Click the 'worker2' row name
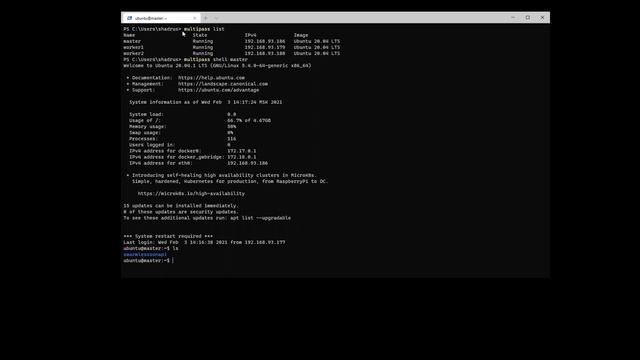 click(x=133, y=53)
